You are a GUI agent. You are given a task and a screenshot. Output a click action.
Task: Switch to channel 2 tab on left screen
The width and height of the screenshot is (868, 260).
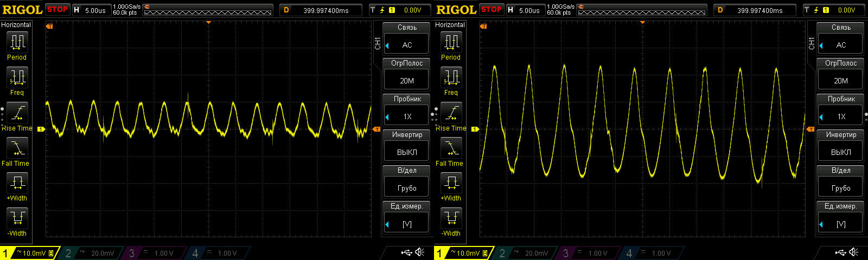[92, 253]
